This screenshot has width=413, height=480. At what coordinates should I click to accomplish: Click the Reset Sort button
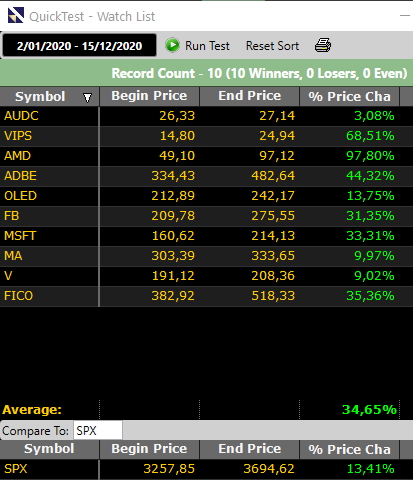point(272,46)
